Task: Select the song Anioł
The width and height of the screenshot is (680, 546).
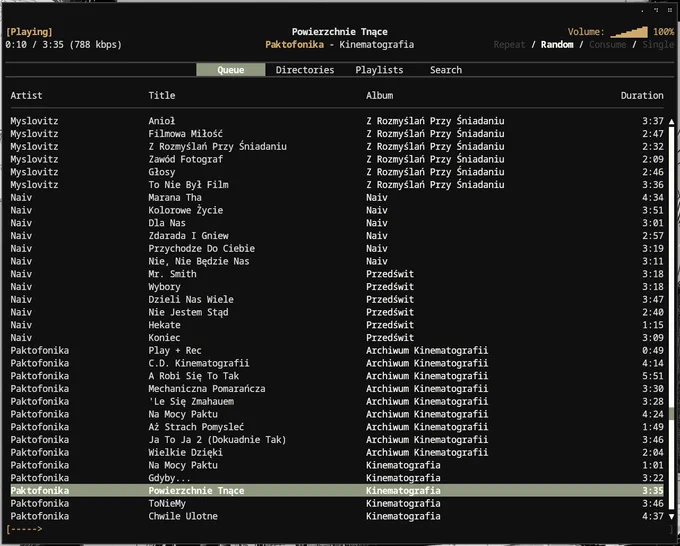Action: [x=337, y=121]
